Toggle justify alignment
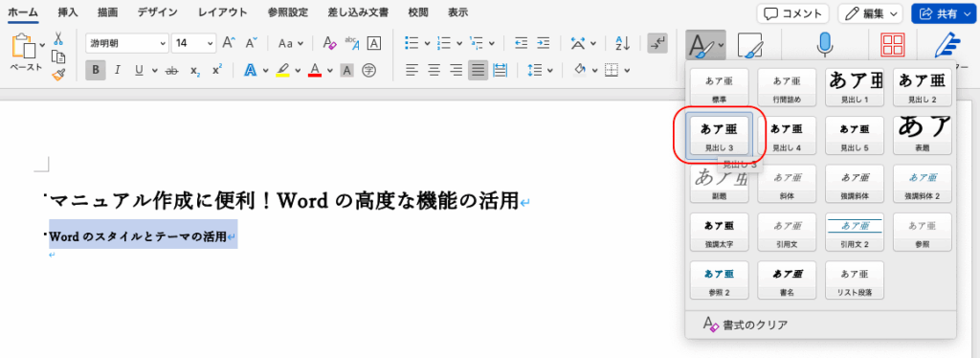The image size is (980, 358). (479, 70)
